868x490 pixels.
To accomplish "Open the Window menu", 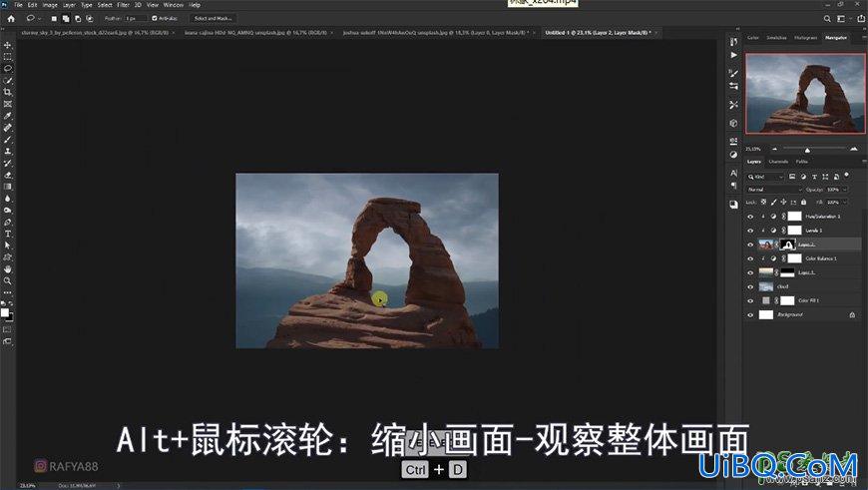I will (174, 5).
